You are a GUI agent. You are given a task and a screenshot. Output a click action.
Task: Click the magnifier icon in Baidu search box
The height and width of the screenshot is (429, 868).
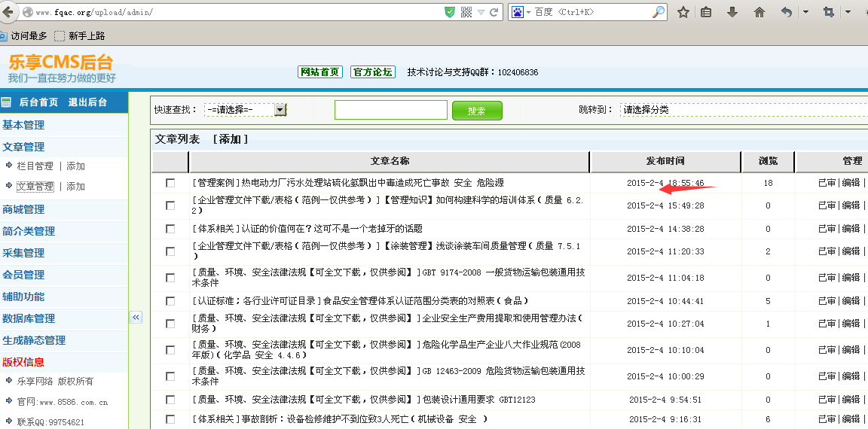(659, 11)
